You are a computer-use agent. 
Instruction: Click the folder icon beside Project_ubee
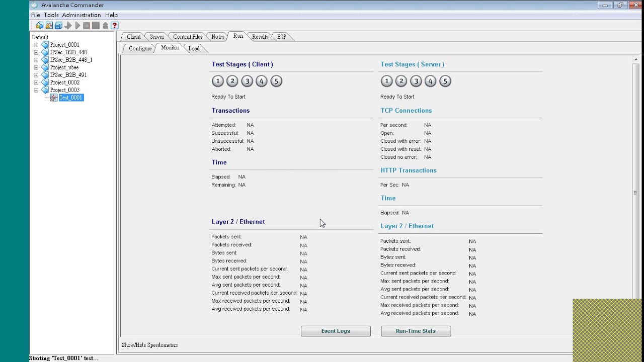point(45,67)
